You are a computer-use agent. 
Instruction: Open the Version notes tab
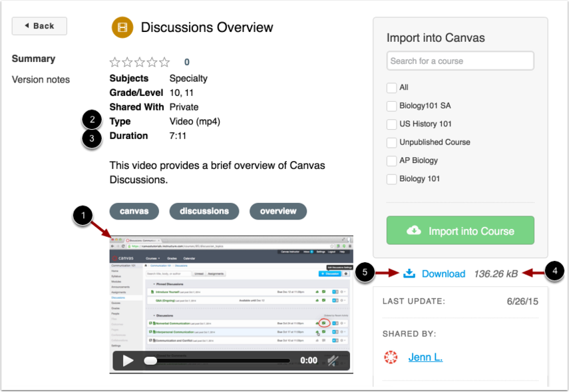click(x=41, y=79)
